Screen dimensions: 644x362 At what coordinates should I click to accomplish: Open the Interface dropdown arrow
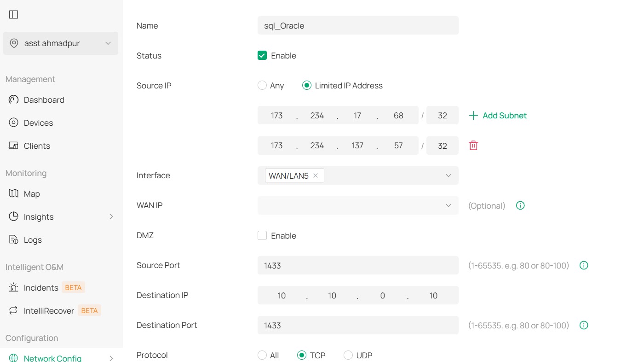point(448,175)
